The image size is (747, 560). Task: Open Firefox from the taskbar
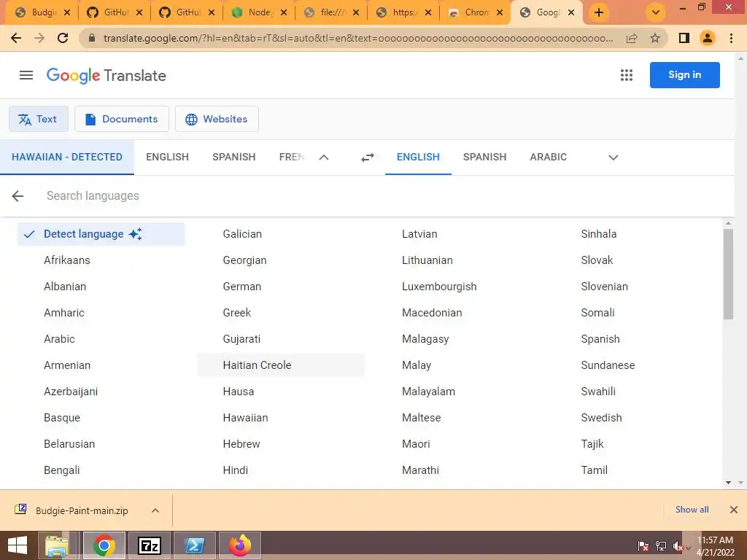point(239,545)
